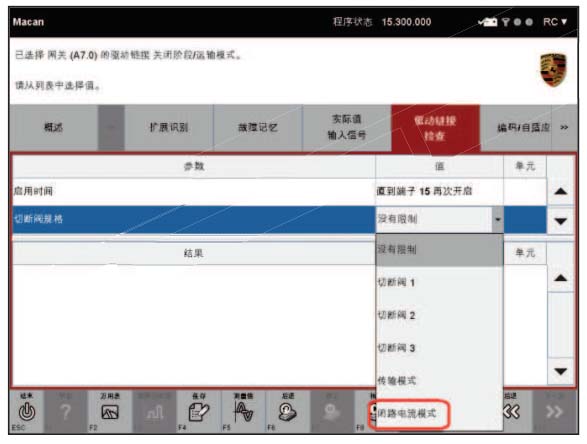
Task: Click the double left arrow back icon
Action: 511,411
